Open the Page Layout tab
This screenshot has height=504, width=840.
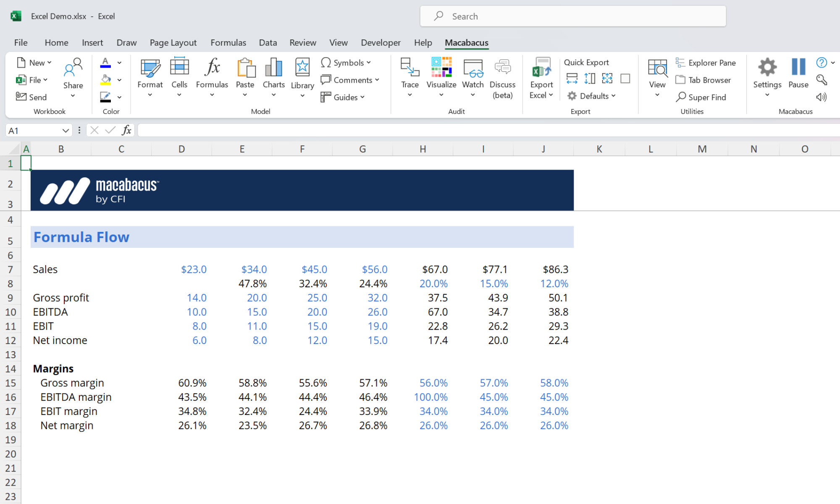click(x=173, y=42)
